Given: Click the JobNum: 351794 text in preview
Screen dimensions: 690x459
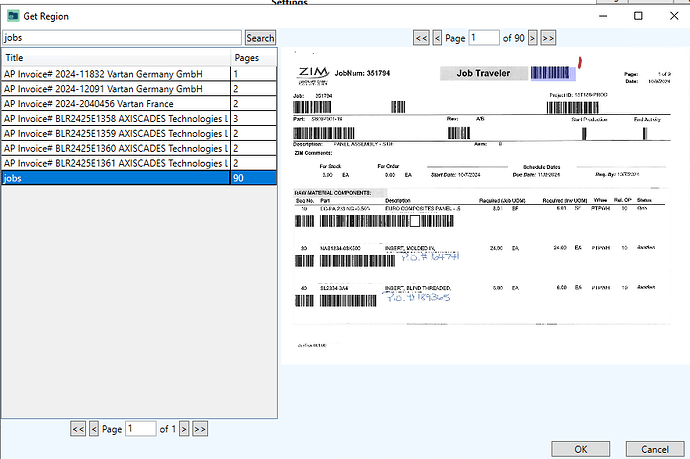Looking at the screenshot, I should click(x=362, y=73).
